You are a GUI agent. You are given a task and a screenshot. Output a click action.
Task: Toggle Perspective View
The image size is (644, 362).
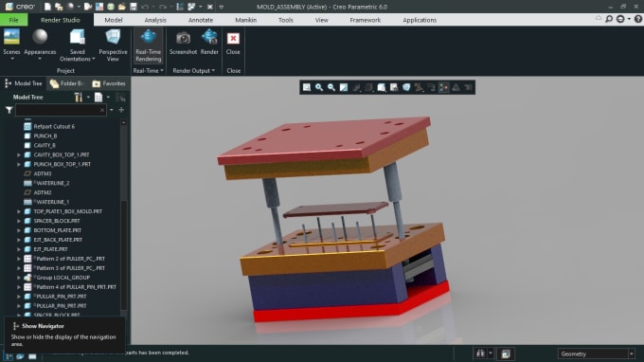(x=113, y=45)
